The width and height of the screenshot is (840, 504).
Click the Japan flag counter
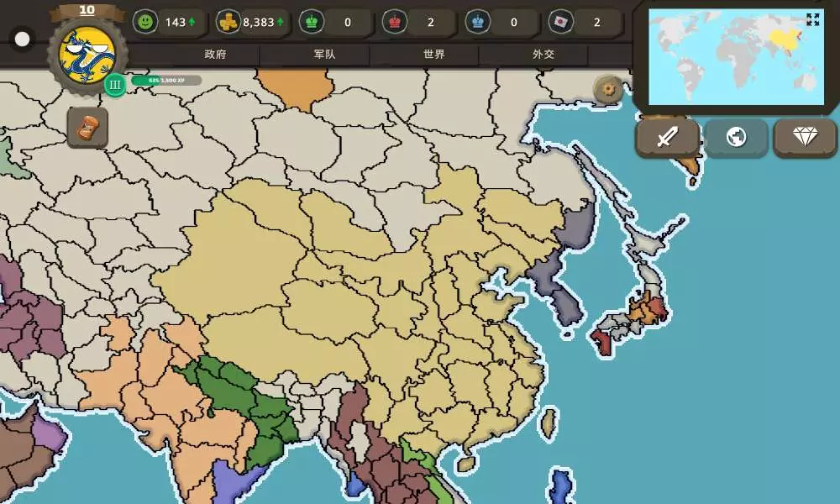pyautogui.click(x=559, y=23)
